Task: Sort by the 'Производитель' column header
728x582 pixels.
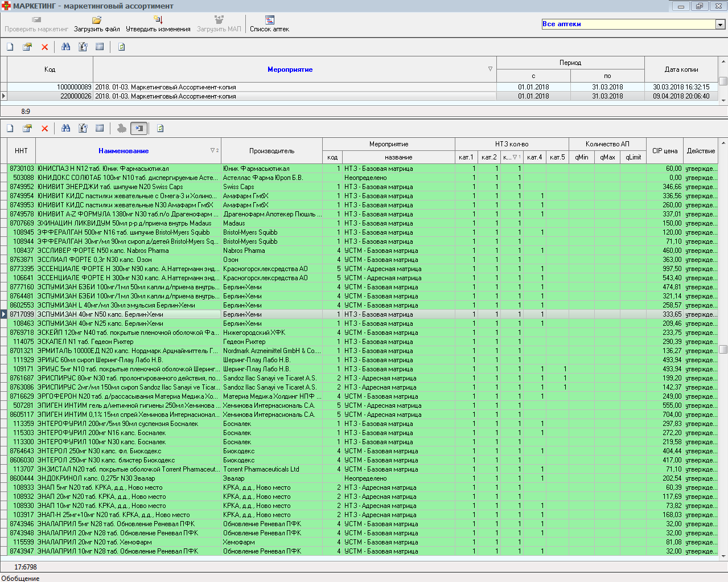Action: tap(272, 151)
